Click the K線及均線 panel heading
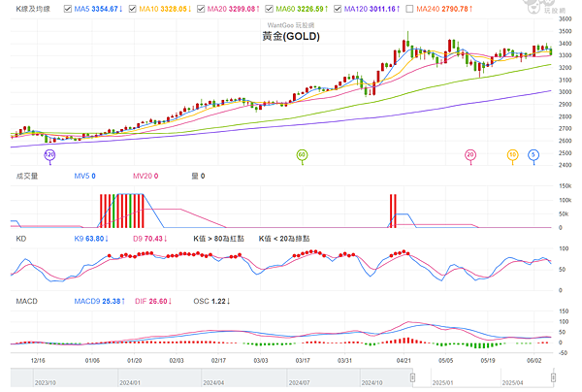 (33, 9)
